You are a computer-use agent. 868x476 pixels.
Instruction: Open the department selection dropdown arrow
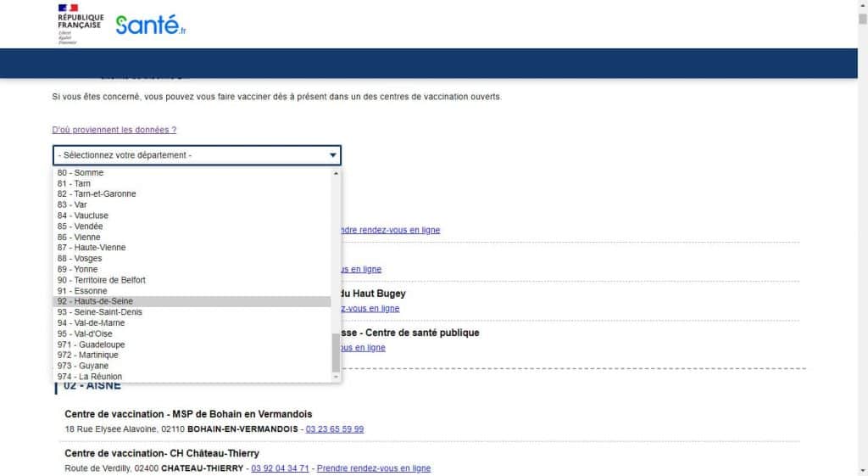pyautogui.click(x=332, y=155)
